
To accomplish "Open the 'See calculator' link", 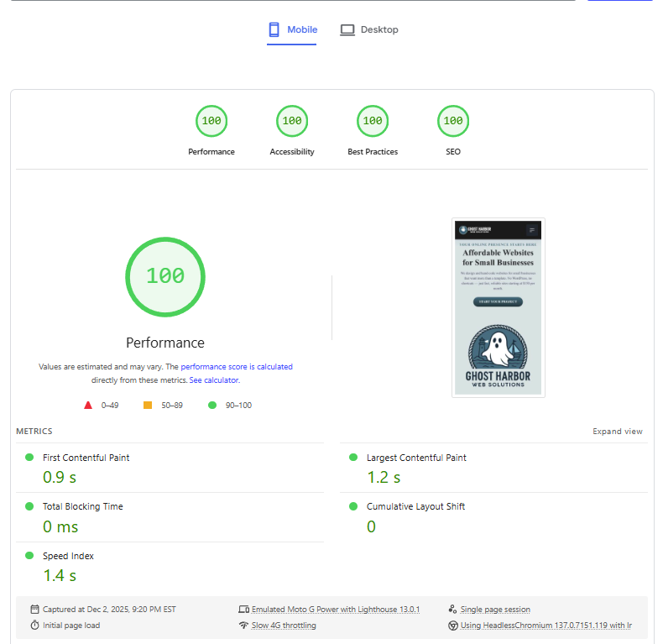I will point(214,380).
